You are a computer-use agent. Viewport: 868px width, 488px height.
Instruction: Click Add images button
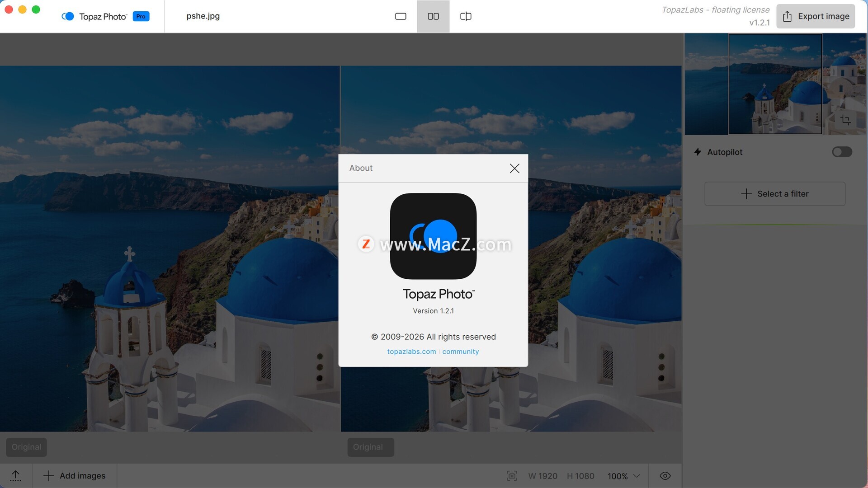click(75, 476)
